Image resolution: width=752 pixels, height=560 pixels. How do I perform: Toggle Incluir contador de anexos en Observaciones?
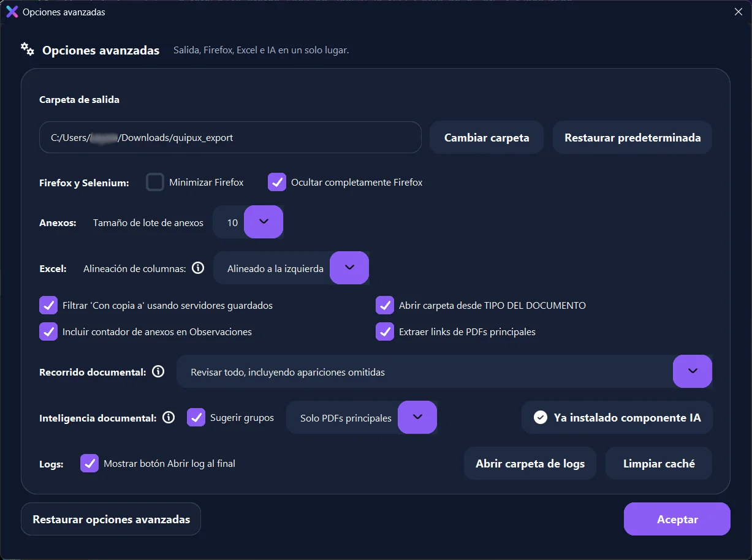click(x=48, y=331)
